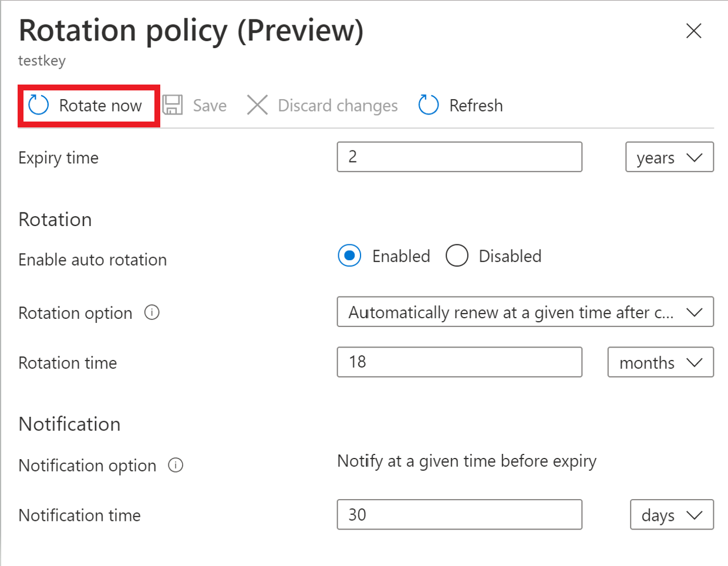Click the Rotation time input field
728x566 pixels.
pos(459,362)
